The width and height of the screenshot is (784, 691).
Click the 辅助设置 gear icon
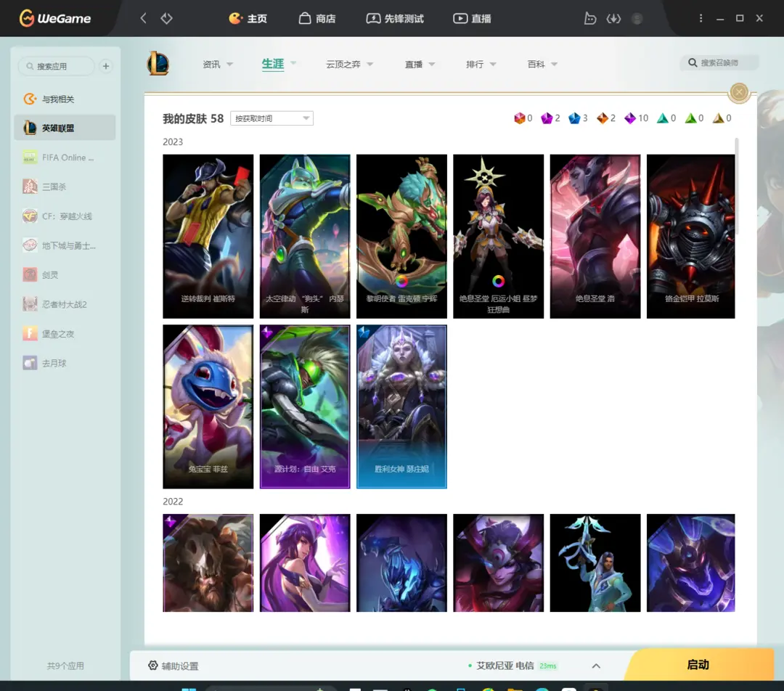click(x=153, y=666)
